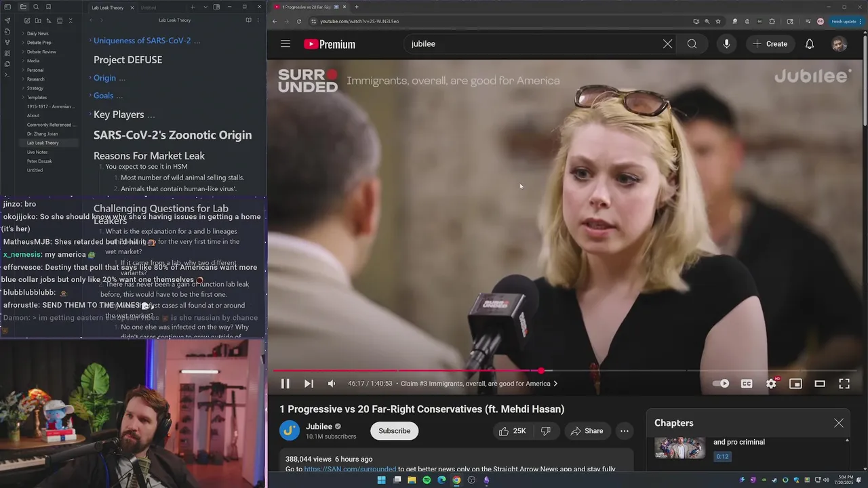This screenshot has width=868, height=488.
Task: Open the Claim #3 chapter title chevron
Action: 555,384
